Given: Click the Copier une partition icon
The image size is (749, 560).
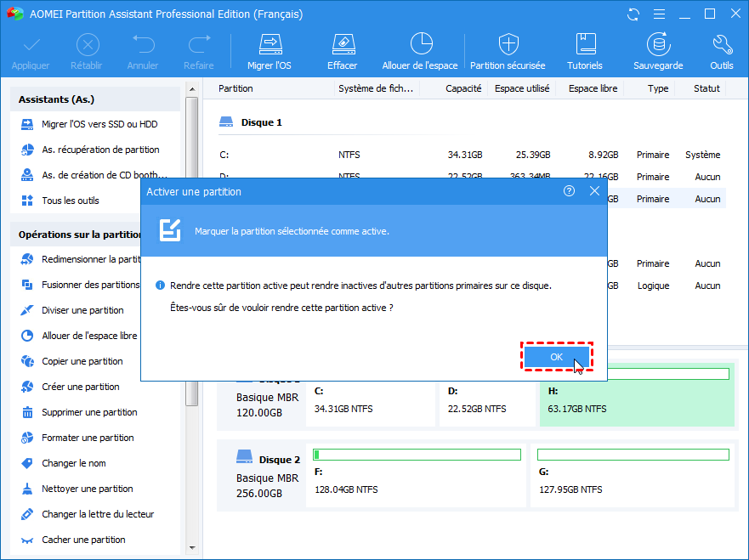Looking at the screenshot, I should (x=27, y=361).
